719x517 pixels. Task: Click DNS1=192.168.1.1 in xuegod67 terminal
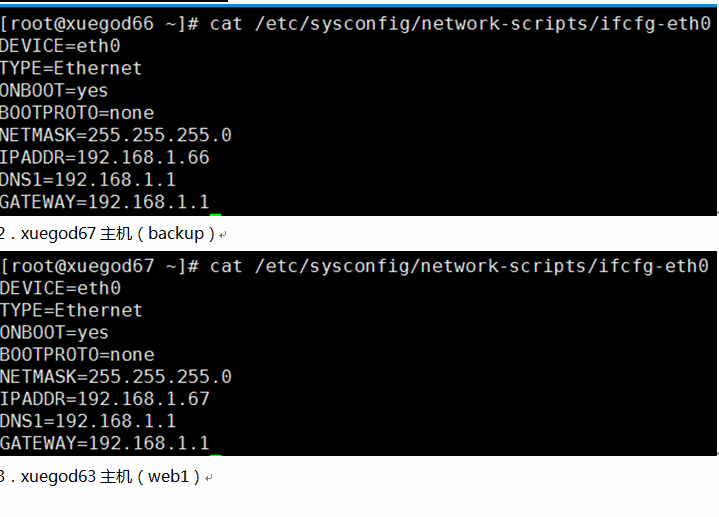88,421
